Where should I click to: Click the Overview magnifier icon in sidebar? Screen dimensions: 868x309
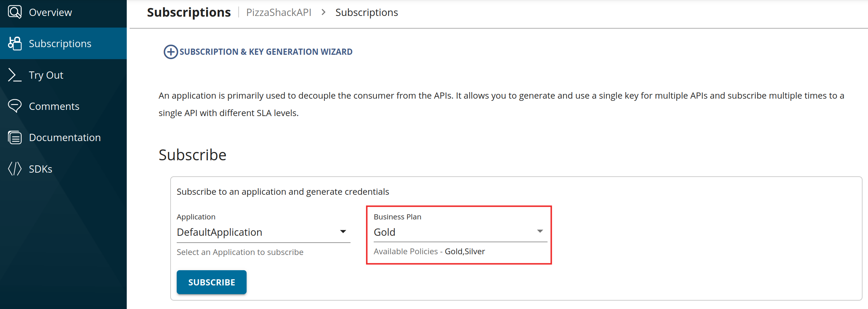click(x=15, y=12)
